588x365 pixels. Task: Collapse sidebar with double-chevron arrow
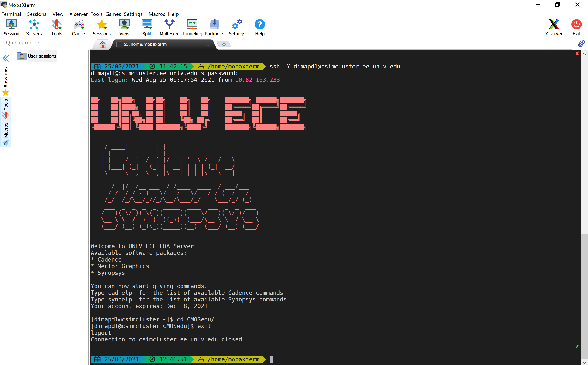point(6,58)
